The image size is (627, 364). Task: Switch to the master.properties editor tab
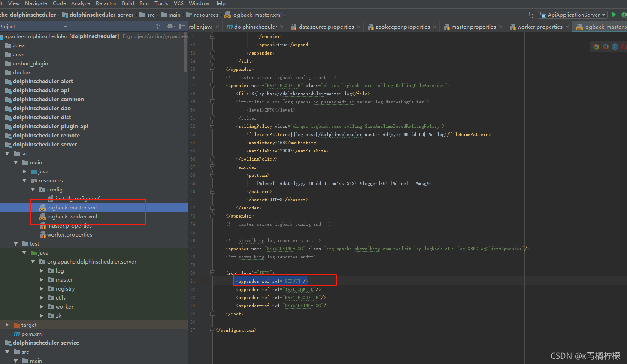pyautogui.click(x=473, y=27)
